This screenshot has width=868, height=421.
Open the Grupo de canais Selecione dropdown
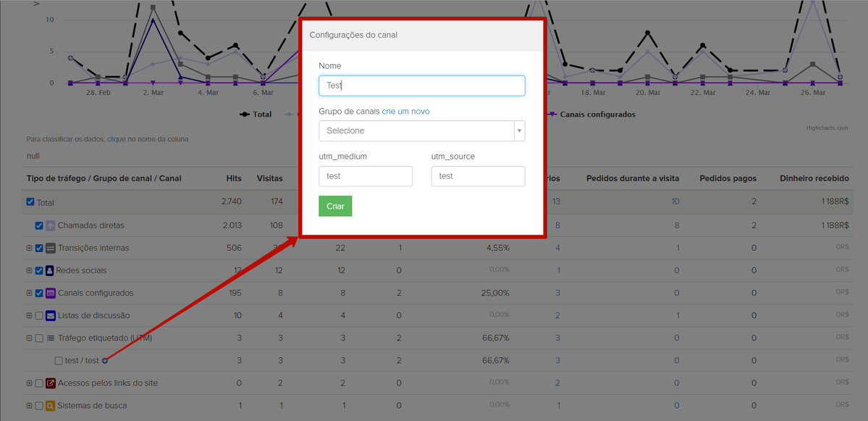(421, 131)
